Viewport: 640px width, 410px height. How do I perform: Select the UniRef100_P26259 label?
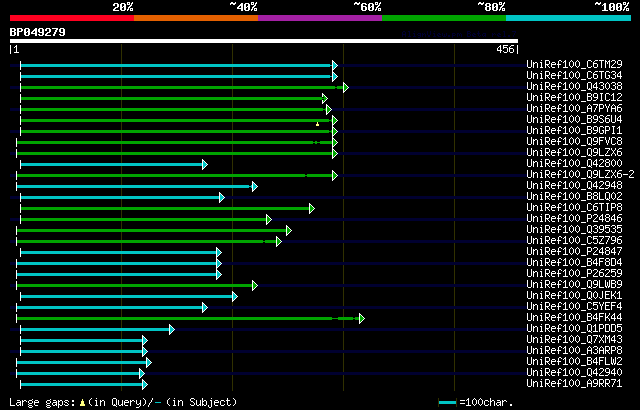[x=574, y=273]
